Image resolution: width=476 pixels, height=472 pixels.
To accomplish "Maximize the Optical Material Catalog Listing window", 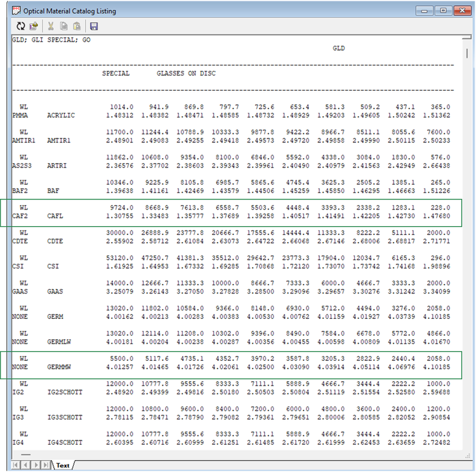I will 443,11.
